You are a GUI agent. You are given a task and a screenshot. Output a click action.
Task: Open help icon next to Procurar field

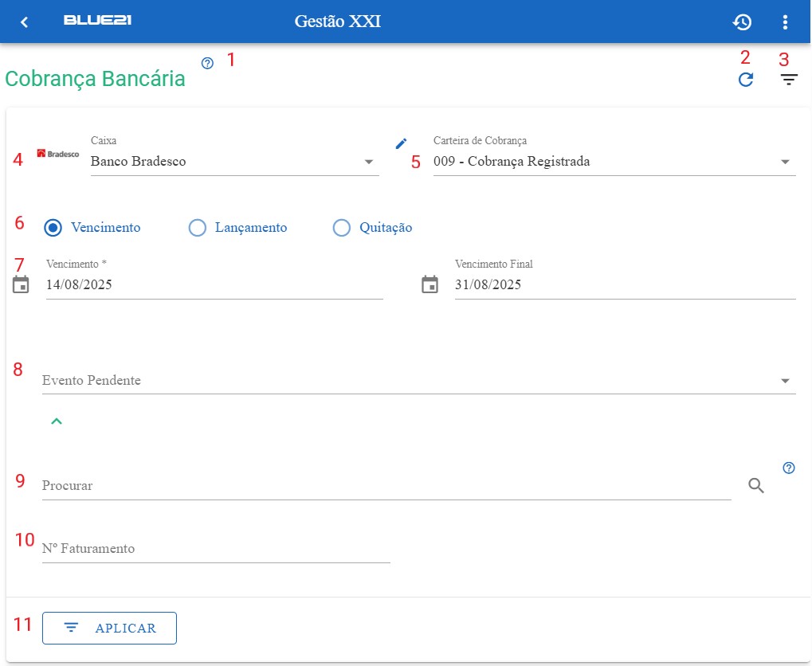tap(789, 468)
